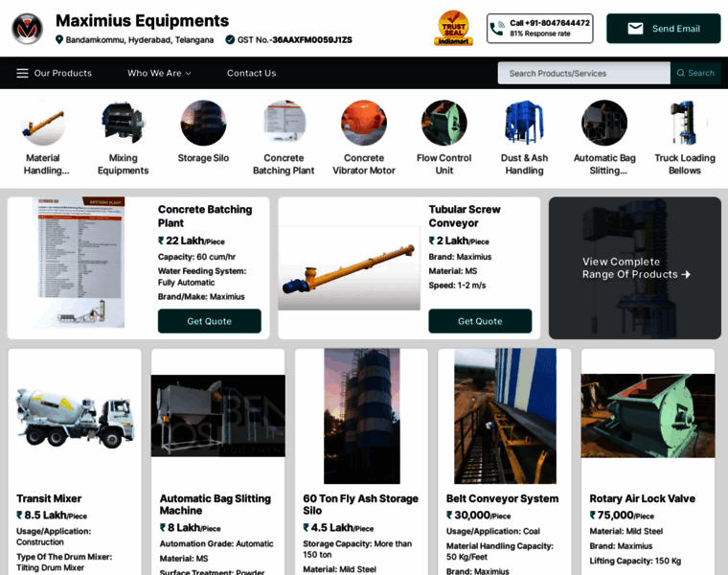Click the envelope icon in Send Email
The image size is (728, 575).
[635, 29]
